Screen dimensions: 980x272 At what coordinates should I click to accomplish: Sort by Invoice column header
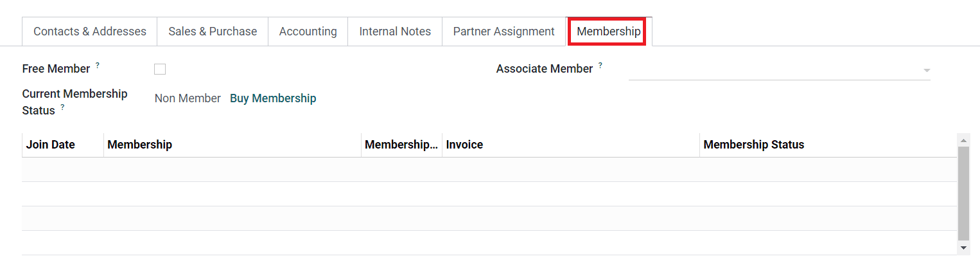[464, 145]
